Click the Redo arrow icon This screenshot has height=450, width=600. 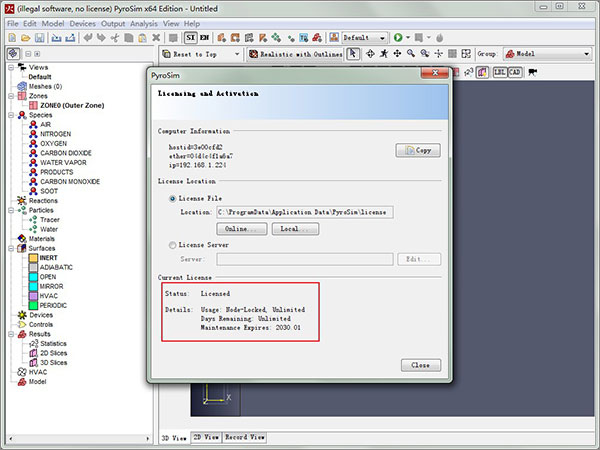point(101,38)
